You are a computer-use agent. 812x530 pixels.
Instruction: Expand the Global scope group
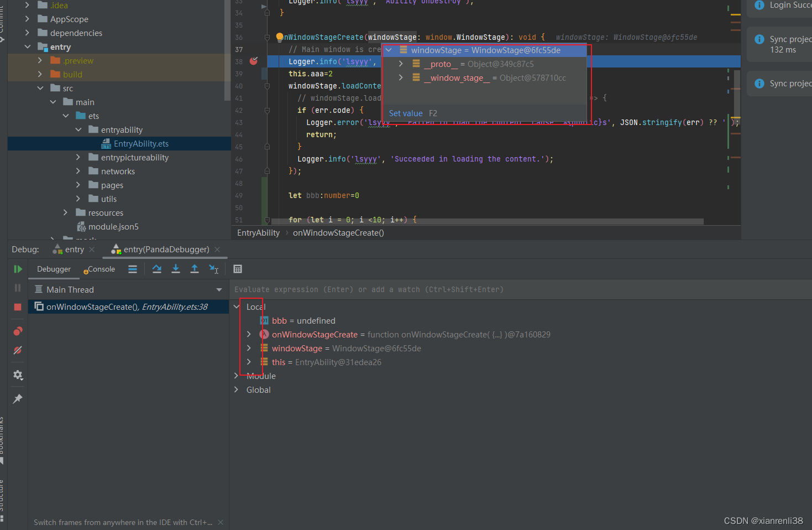coord(237,389)
